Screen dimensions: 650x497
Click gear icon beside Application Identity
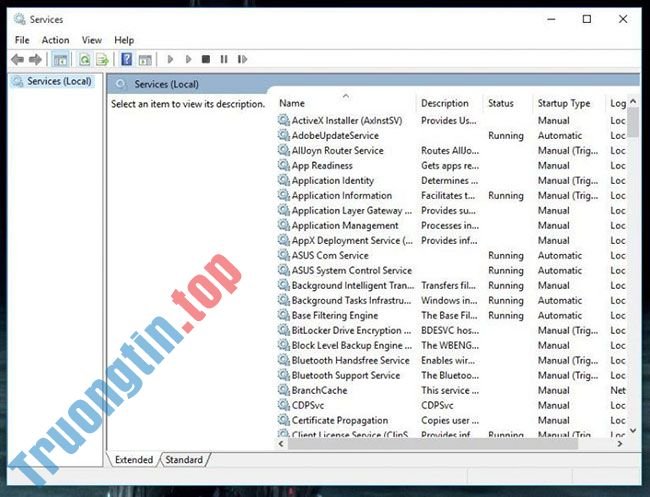point(284,180)
